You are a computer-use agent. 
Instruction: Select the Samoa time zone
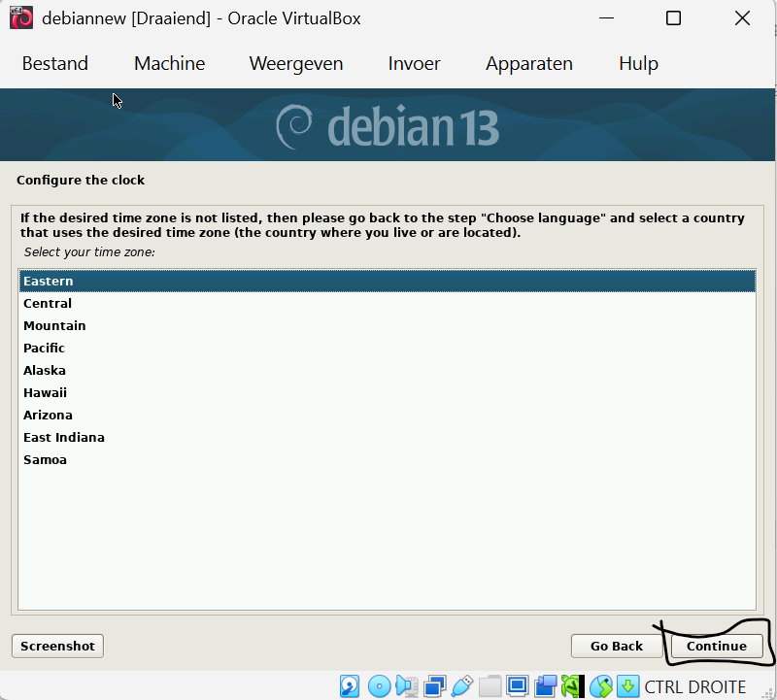387,459
